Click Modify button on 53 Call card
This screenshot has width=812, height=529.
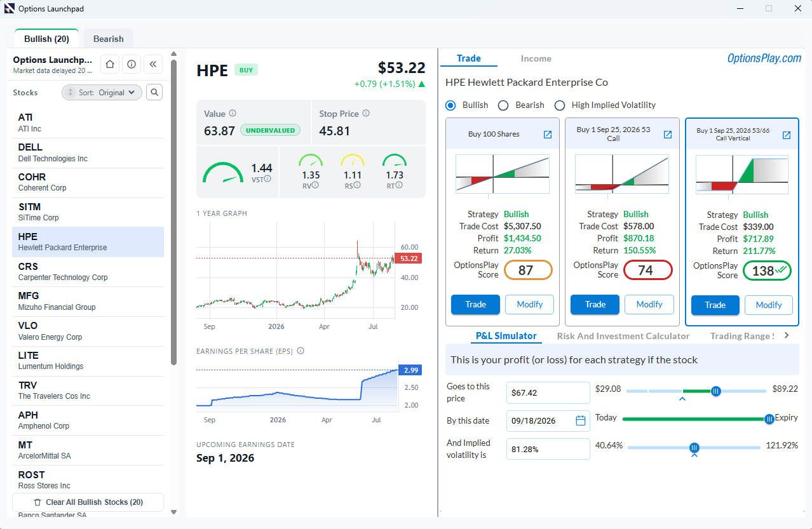coord(649,304)
